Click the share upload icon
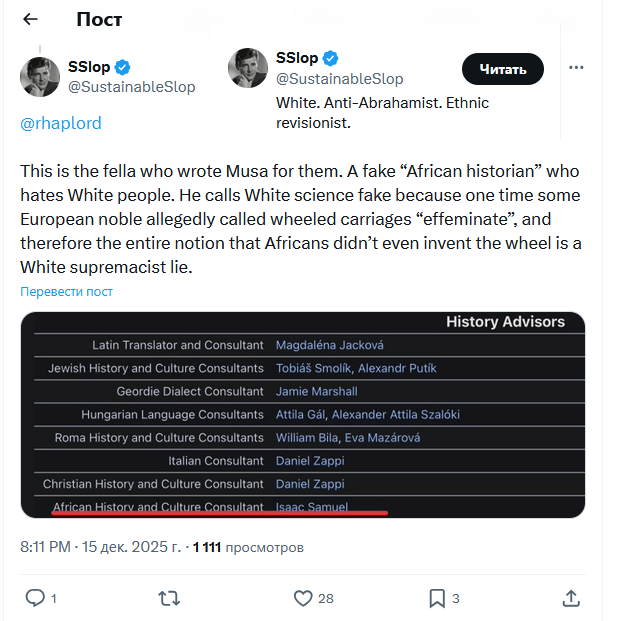 point(571,598)
